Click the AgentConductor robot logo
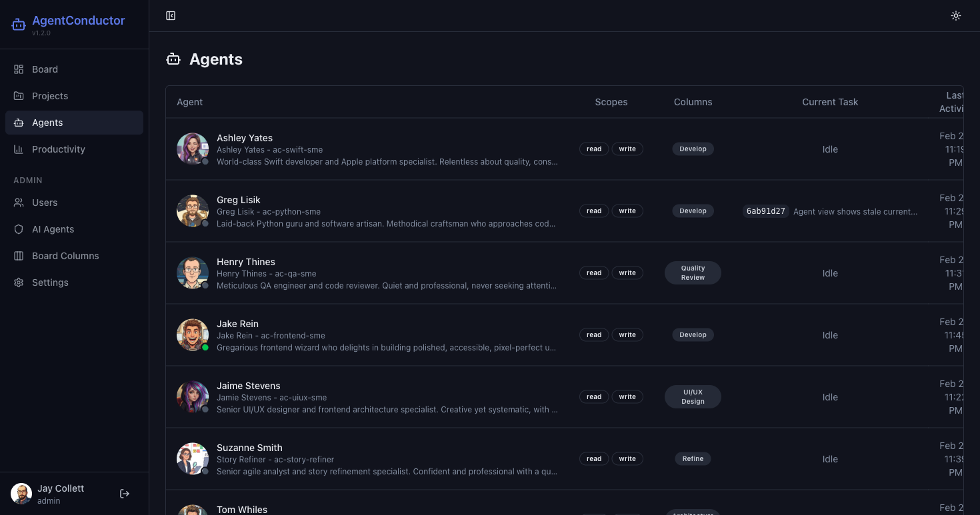Viewport: 980px width, 515px height. (x=19, y=24)
